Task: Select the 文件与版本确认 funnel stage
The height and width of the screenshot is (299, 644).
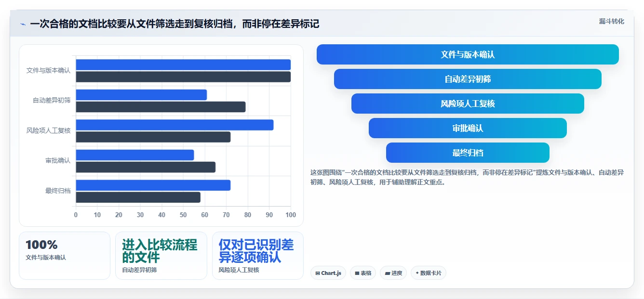Action: point(468,54)
